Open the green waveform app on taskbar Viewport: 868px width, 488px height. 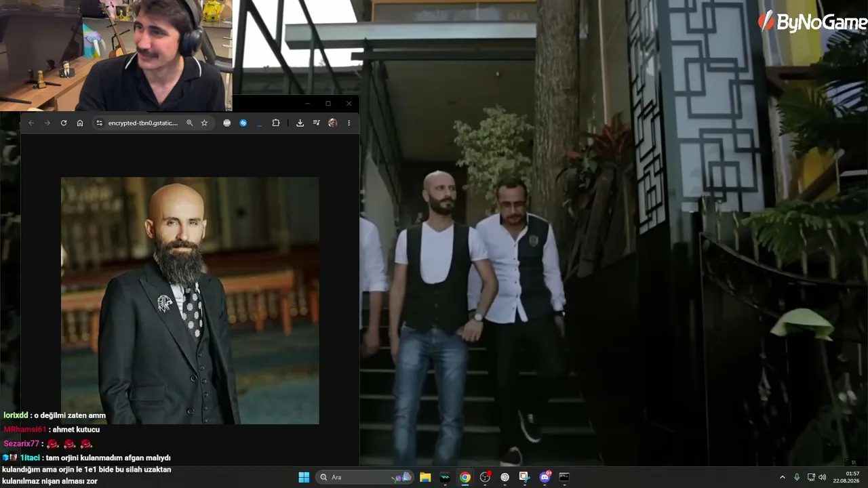445,477
